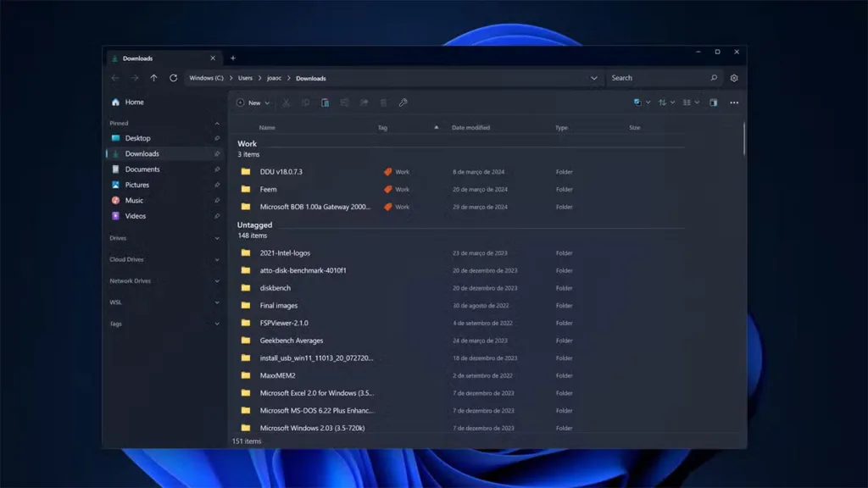This screenshot has width=868, height=488.
Task: Open Properties via the wrench icon
Action: [x=403, y=103]
